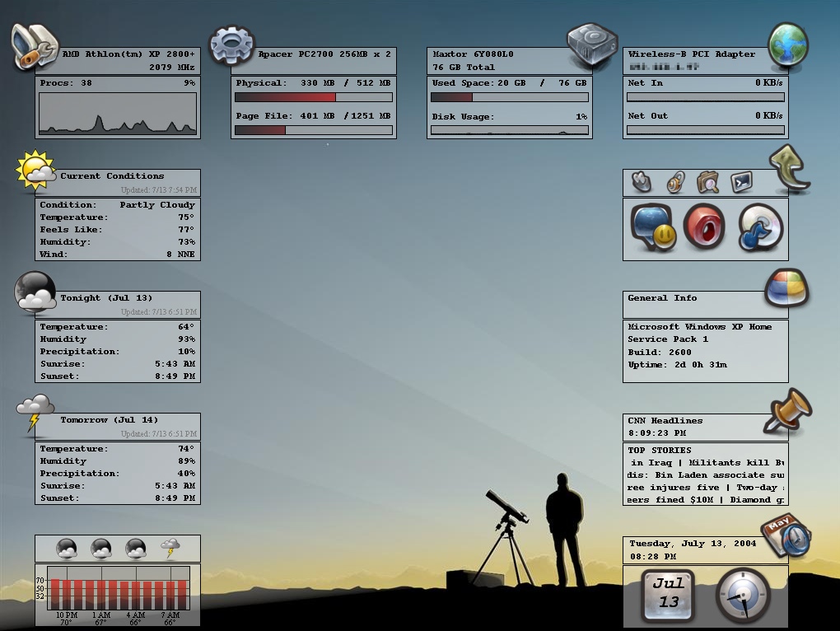The width and height of the screenshot is (840, 631).
Task: Click the 7 AM thunderstorm forecast icon
Action: pyautogui.click(x=170, y=549)
